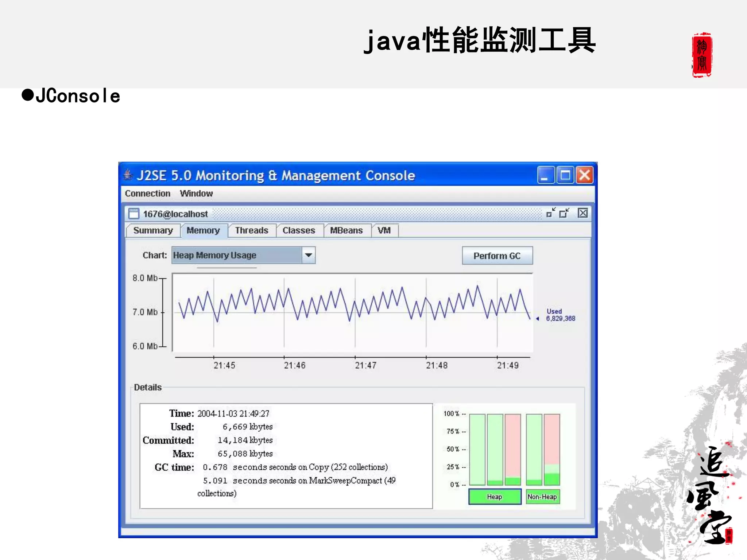Click the 21:46 time axis label
Viewport: 747px width, 560px height.
[x=295, y=365]
